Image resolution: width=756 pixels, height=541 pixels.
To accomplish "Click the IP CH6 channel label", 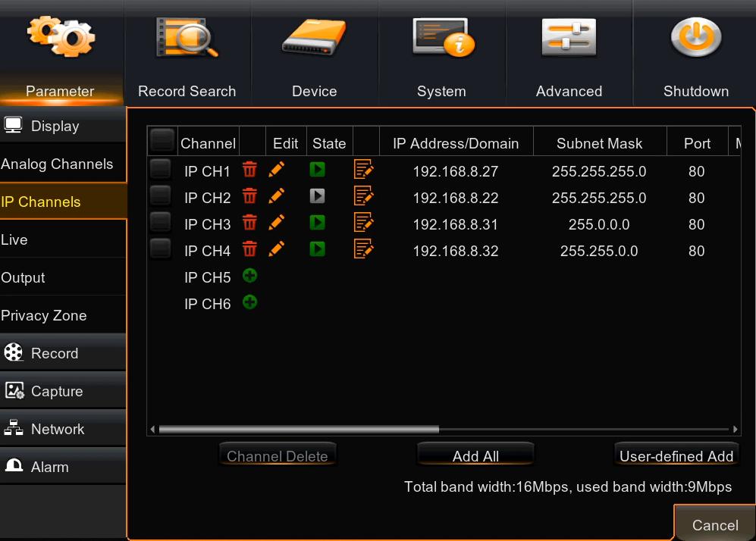I will click(207, 304).
